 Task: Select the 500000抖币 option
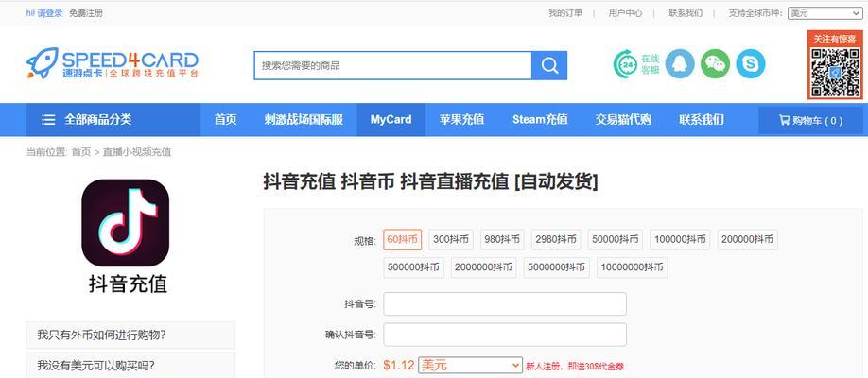pos(413,267)
